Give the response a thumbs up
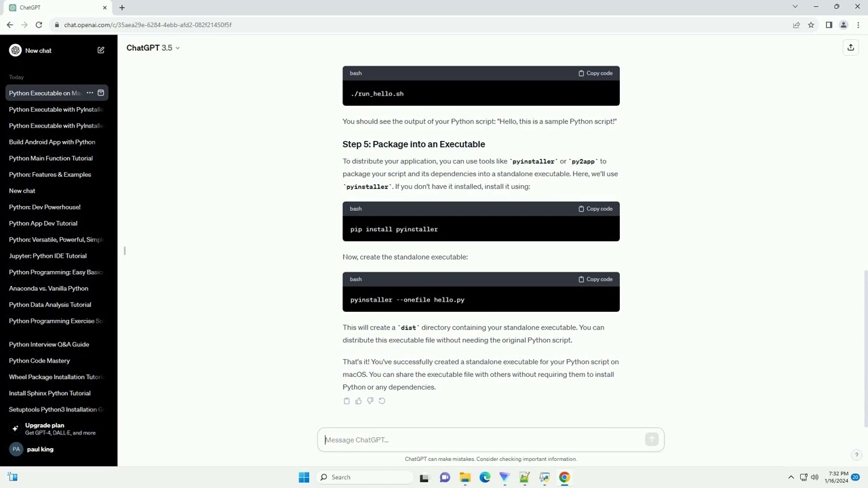868x488 pixels. 359,401
